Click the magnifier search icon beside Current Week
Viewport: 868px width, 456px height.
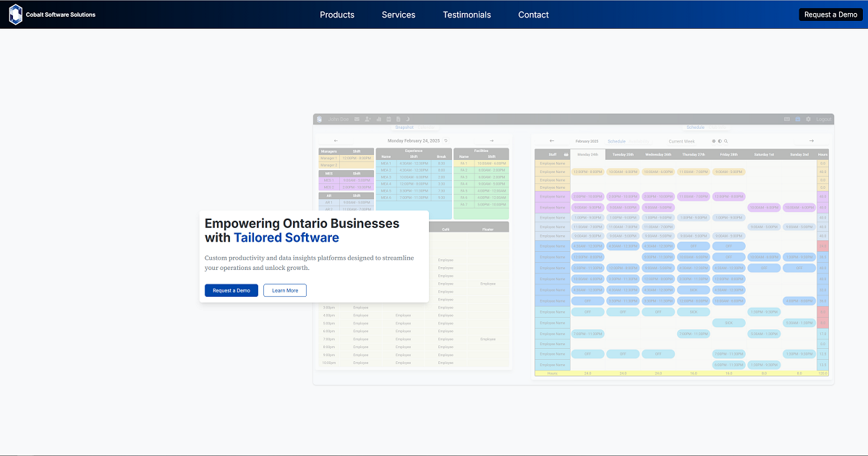726,141
